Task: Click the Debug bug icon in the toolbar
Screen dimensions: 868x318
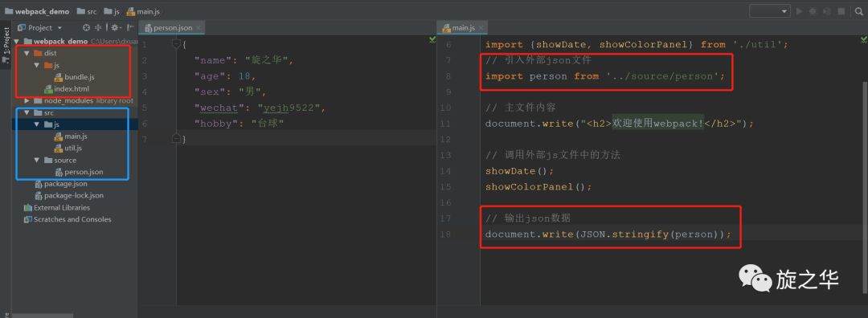Action: point(813,11)
